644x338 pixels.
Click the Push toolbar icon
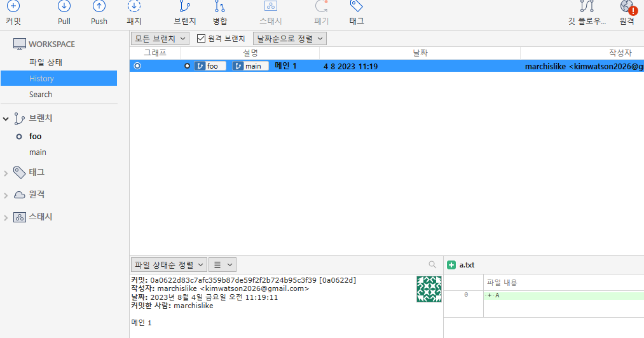pos(99,6)
